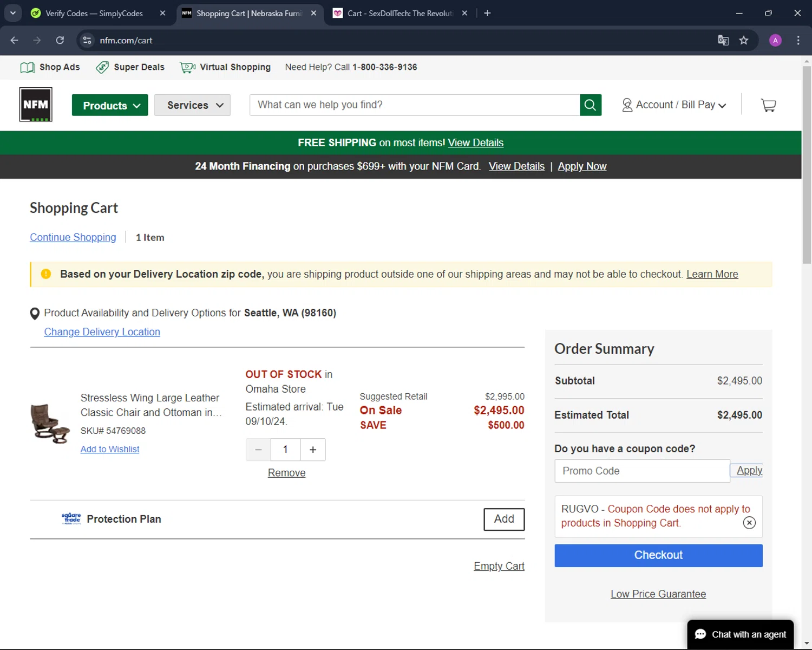
Task: Add the Protection Plan
Action: pyautogui.click(x=504, y=519)
